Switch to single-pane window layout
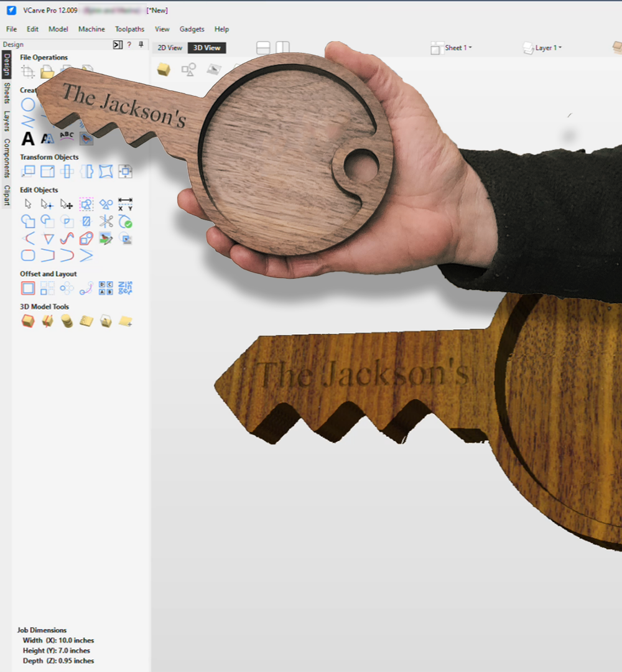The image size is (622, 672). pyautogui.click(x=264, y=47)
